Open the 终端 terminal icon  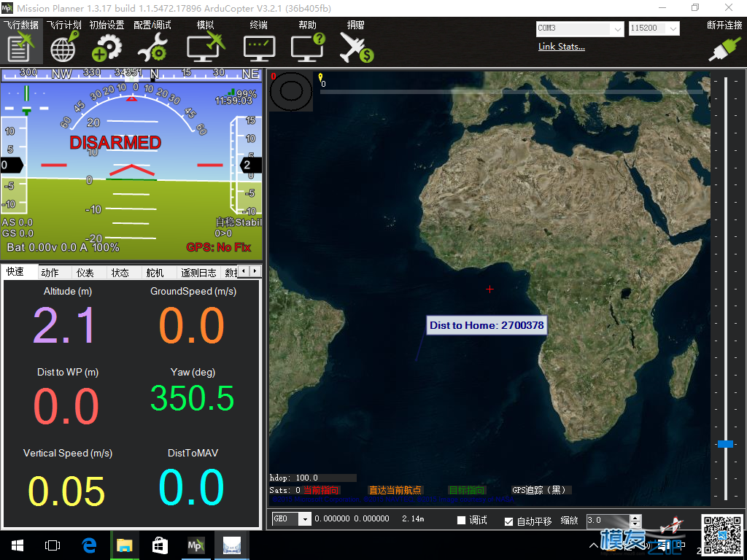(x=259, y=48)
